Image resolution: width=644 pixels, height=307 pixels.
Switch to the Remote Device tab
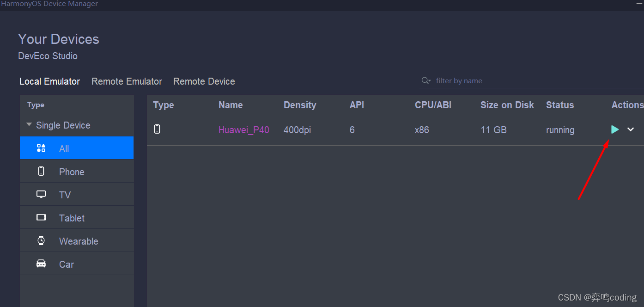(x=204, y=81)
